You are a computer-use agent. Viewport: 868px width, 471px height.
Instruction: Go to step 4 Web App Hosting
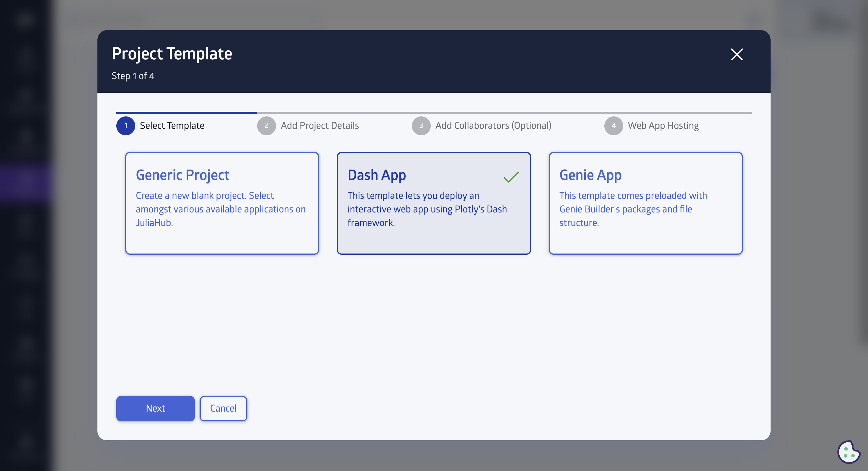tap(651, 126)
